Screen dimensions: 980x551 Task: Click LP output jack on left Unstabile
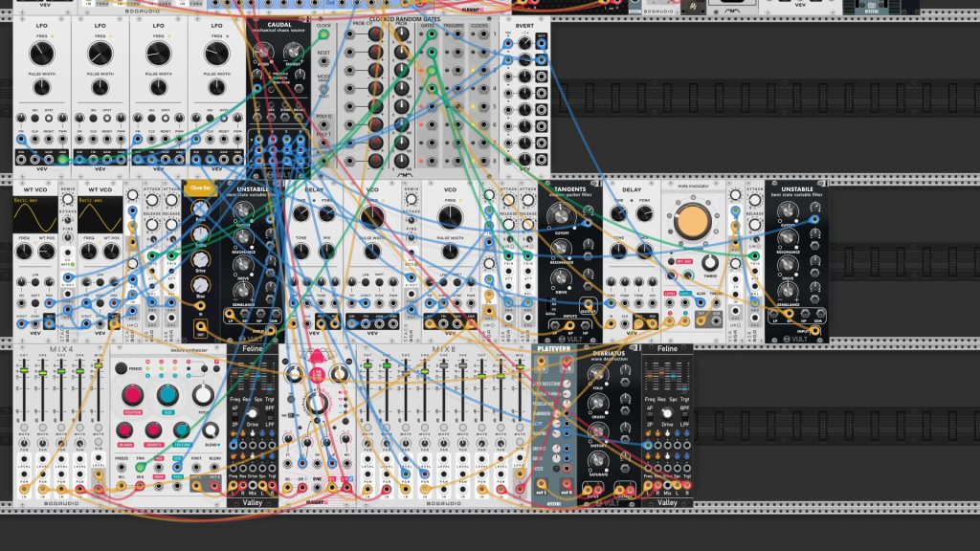coord(230,314)
